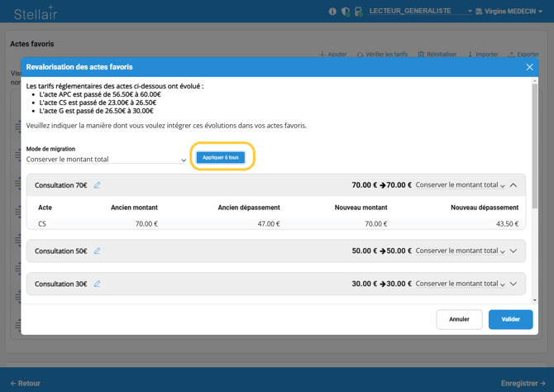The image size is (554, 392).
Task: Edit the Consultation 70€ name pencil icon
Action: (x=97, y=185)
